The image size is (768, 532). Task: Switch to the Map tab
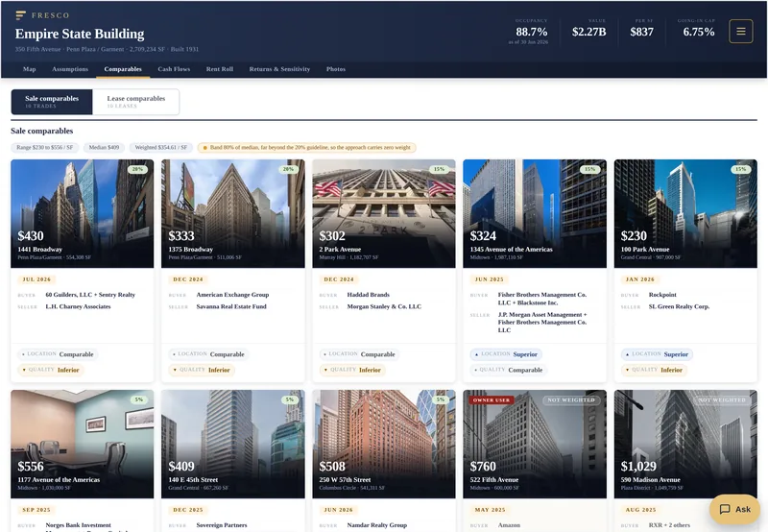click(30, 69)
